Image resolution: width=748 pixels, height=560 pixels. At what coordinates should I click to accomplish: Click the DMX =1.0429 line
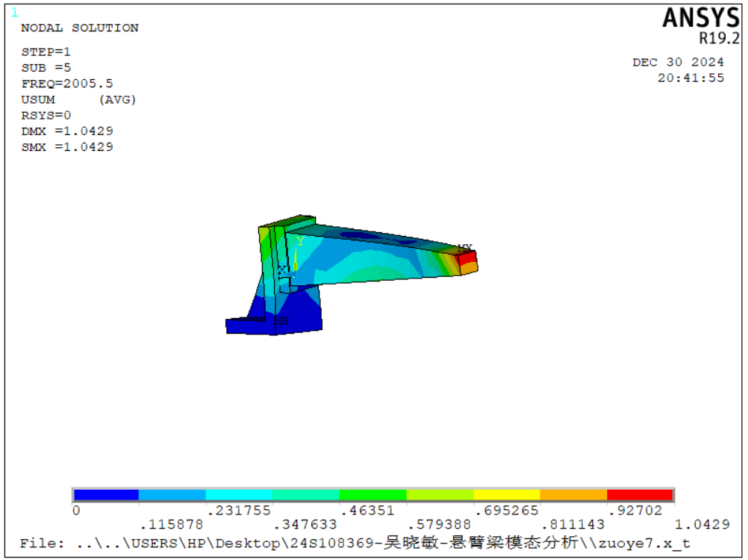67,131
